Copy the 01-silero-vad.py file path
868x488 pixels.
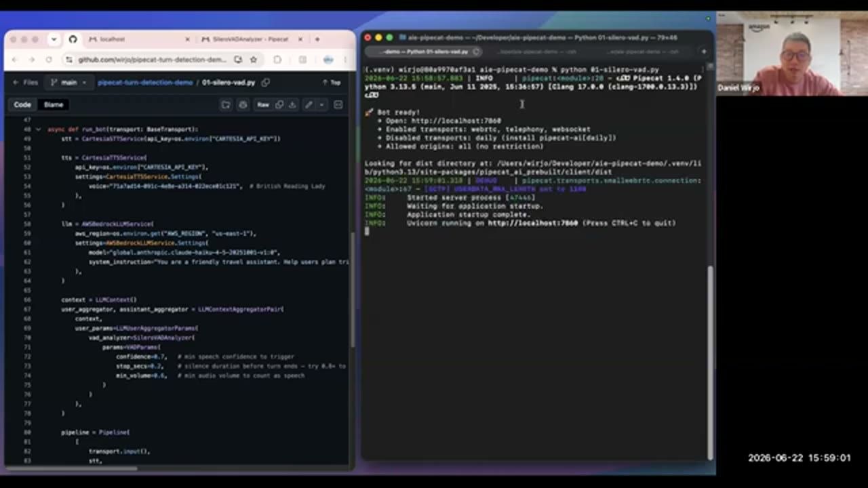pyautogui.click(x=266, y=83)
